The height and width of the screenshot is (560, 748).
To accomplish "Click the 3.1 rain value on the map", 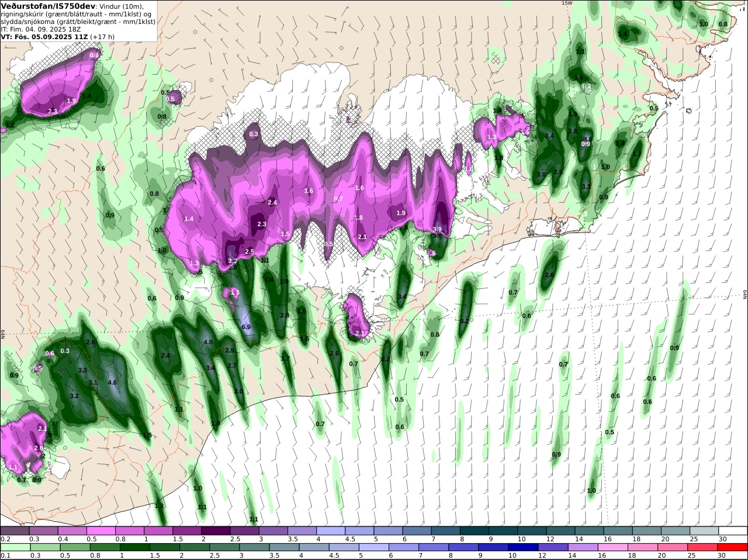I will pyautogui.click(x=93, y=382).
